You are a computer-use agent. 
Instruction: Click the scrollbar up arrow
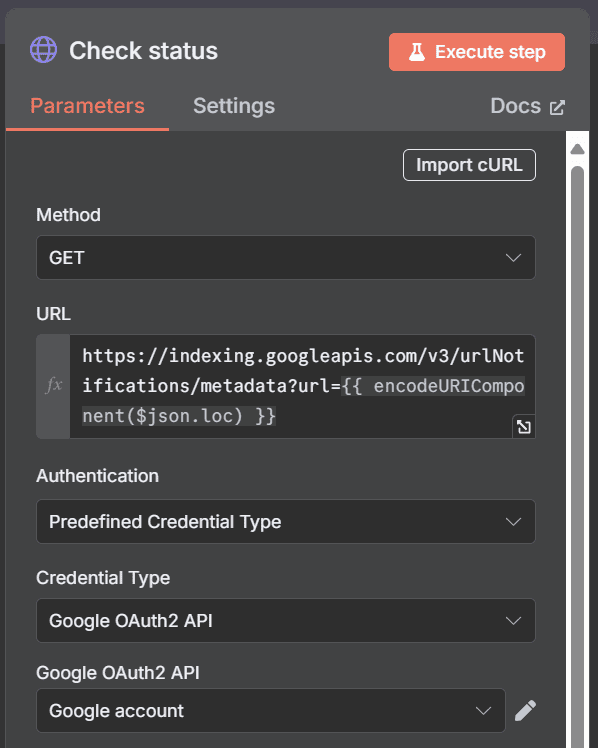point(577,149)
